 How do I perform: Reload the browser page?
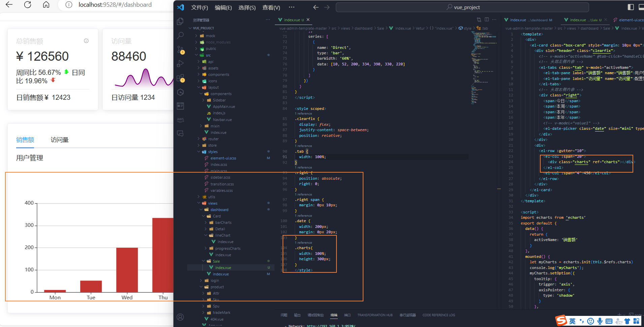(x=28, y=5)
